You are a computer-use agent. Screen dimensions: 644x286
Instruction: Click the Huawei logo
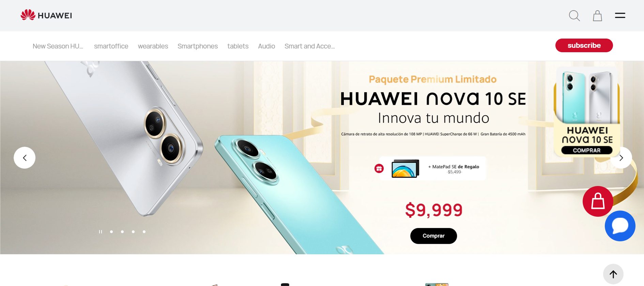(46, 15)
